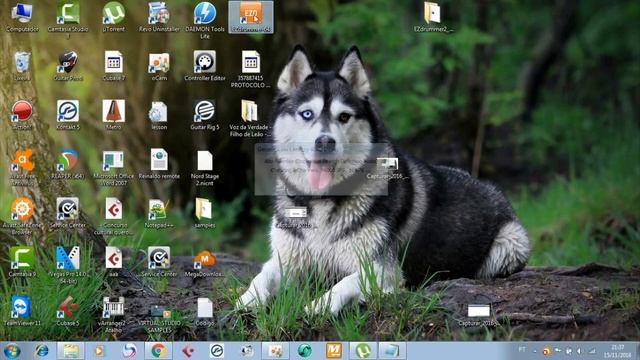Click the orange M icon in the taskbar

pos(334,351)
